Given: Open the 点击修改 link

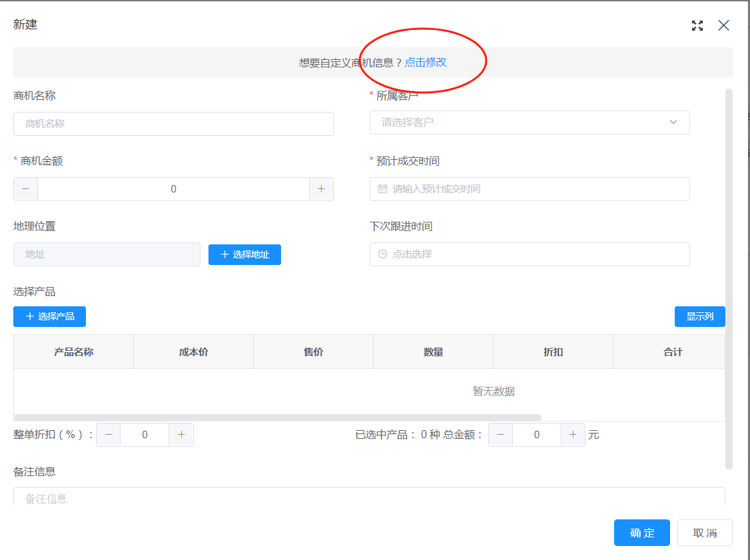Looking at the screenshot, I should click(426, 63).
